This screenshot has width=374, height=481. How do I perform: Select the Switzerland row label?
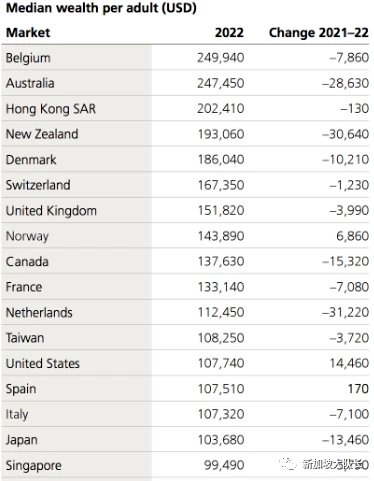38,185
